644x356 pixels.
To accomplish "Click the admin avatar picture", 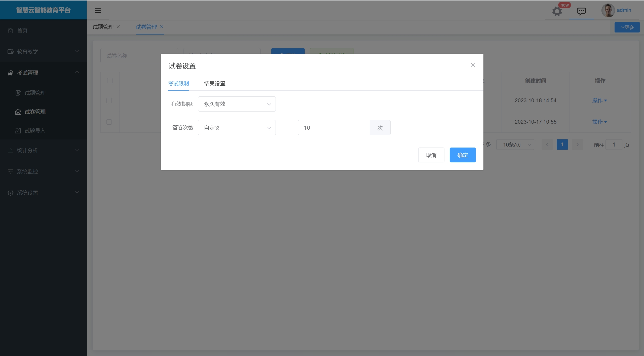I will coord(608,11).
